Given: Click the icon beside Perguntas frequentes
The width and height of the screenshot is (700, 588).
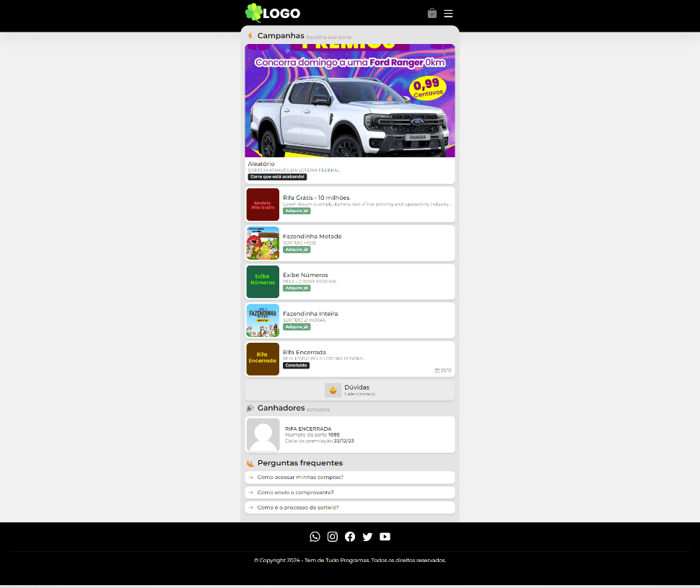Looking at the screenshot, I should pos(250,463).
